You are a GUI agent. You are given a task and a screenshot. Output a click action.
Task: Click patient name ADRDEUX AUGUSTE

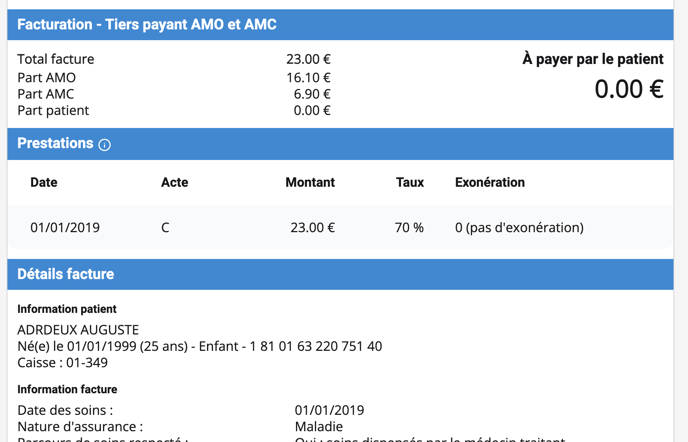click(x=78, y=330)
